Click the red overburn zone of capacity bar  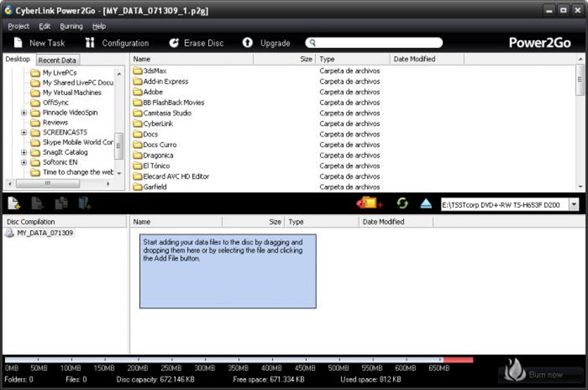pos(458,360)
